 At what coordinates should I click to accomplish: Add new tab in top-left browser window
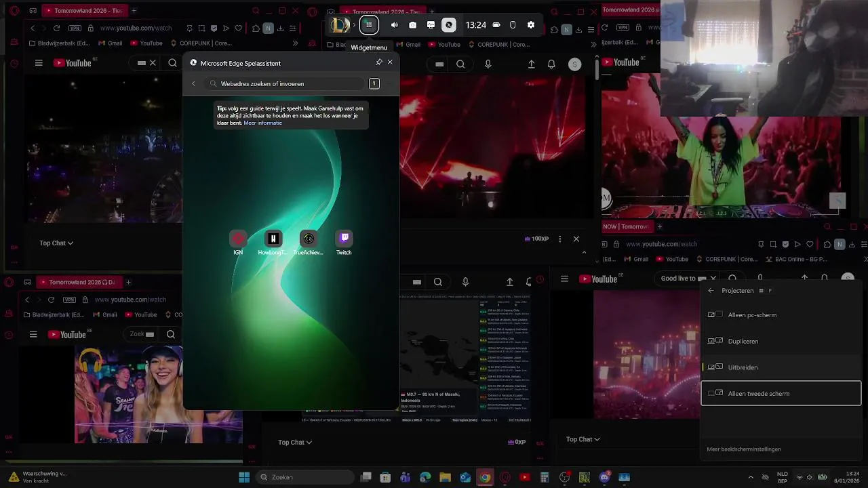[x=134, y=11]
